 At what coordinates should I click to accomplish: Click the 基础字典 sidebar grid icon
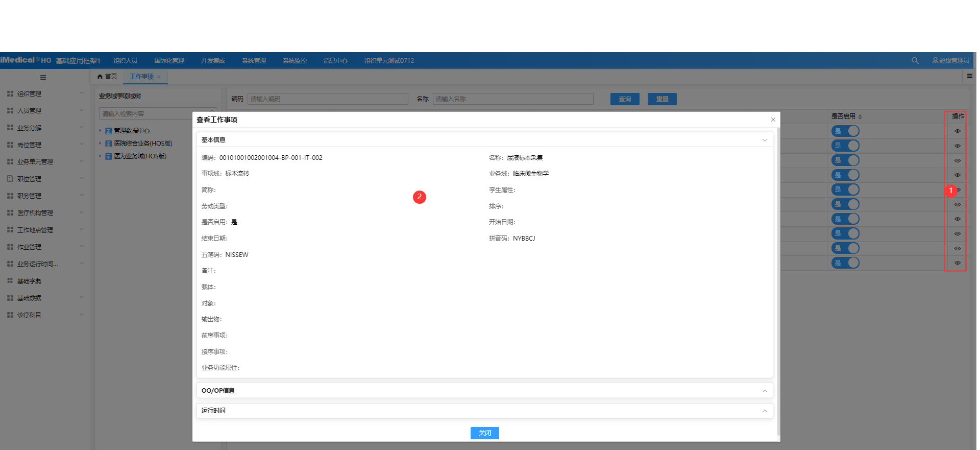tap(10, 281)
